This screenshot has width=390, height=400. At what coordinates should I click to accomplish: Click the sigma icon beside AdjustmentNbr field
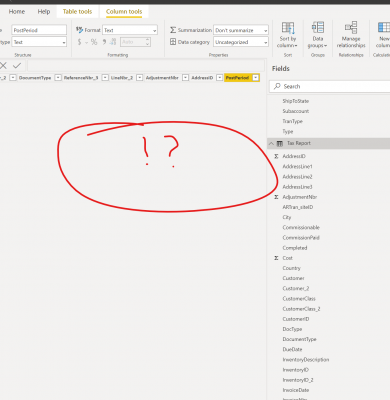click(x=276, y=197)
